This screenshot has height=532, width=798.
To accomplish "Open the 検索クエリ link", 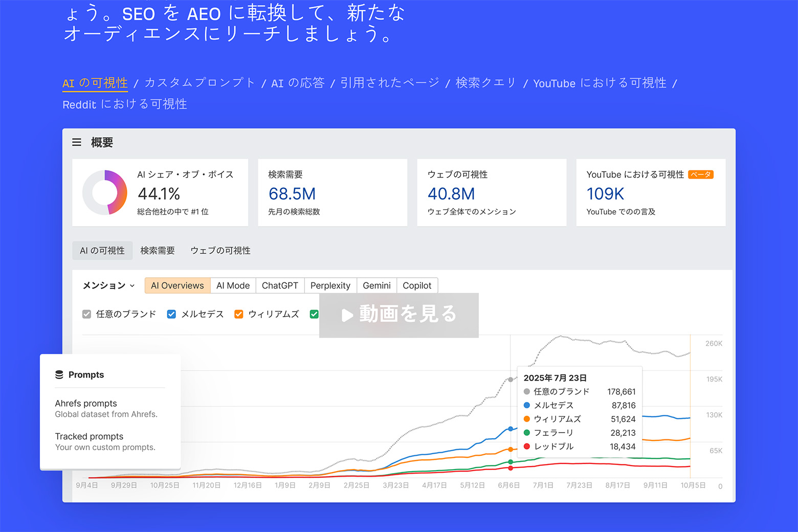I will 486,83.
